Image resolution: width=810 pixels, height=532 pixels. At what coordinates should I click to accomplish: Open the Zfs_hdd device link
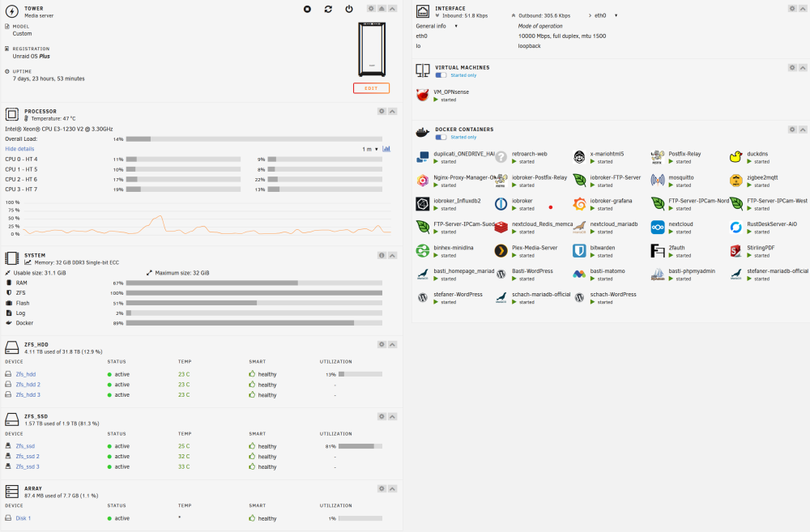pyautogui.click(x=26, y=374)
